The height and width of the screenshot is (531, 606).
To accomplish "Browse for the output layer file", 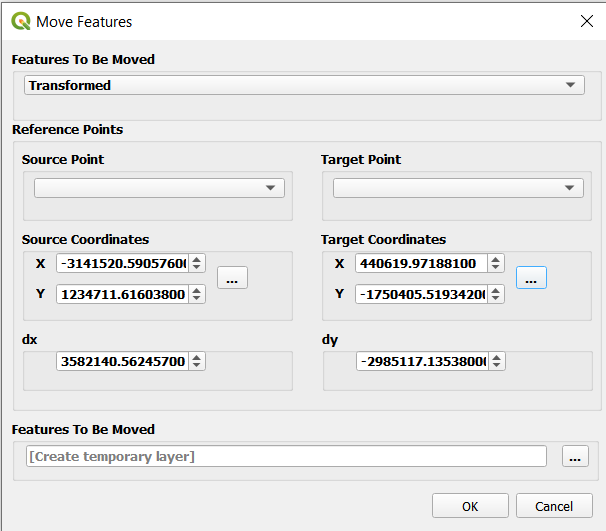I will click(x=575, y=457).
